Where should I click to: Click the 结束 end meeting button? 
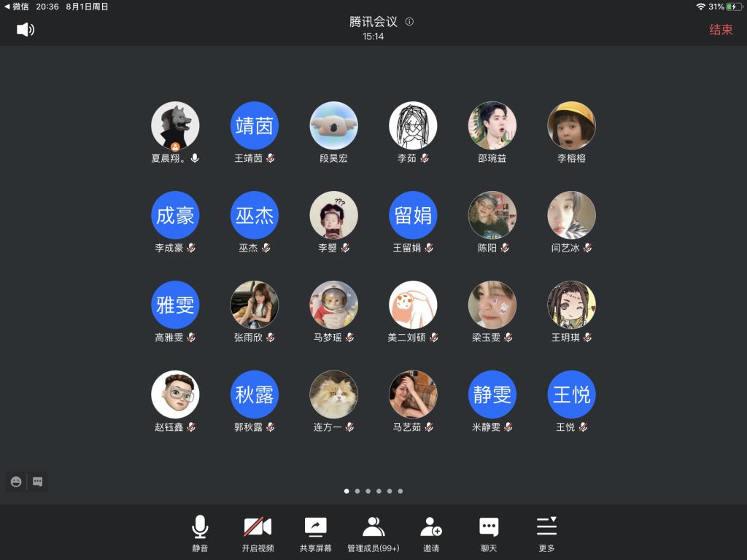pyautogui.click(x=721, y=30)
